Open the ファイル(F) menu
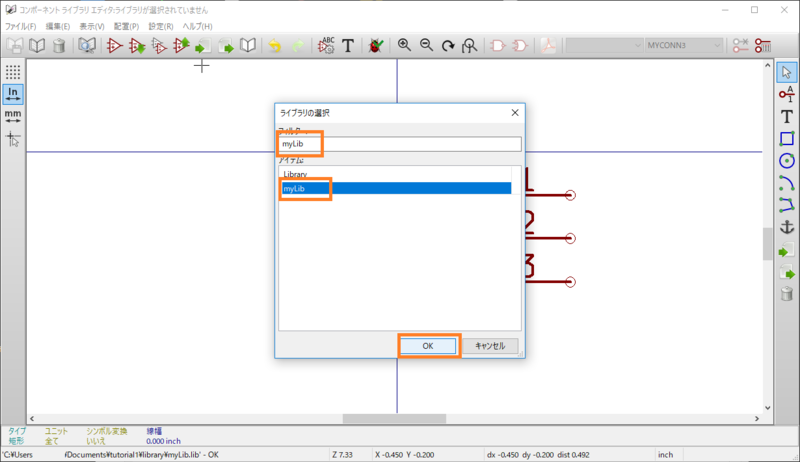This screenshot has height=462, width=800. click(x=20, y=26)
